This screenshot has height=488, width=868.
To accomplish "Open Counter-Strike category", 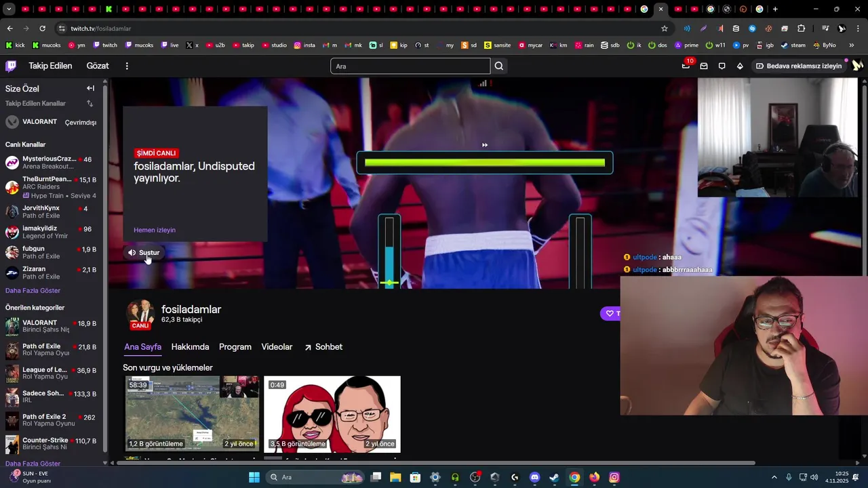I will (x=51, y=444).
